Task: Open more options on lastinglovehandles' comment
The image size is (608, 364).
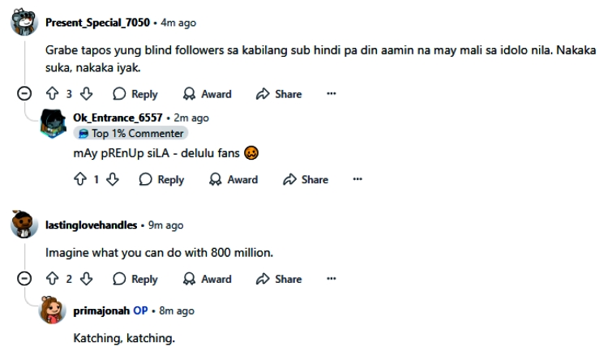Action: pos(331,279)
